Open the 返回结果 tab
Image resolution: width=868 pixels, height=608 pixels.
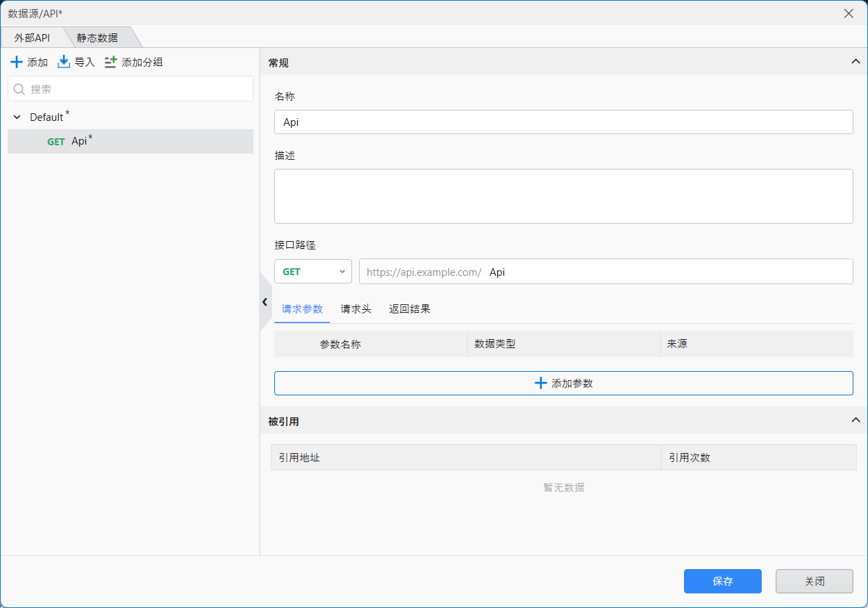tap(410, 309)
